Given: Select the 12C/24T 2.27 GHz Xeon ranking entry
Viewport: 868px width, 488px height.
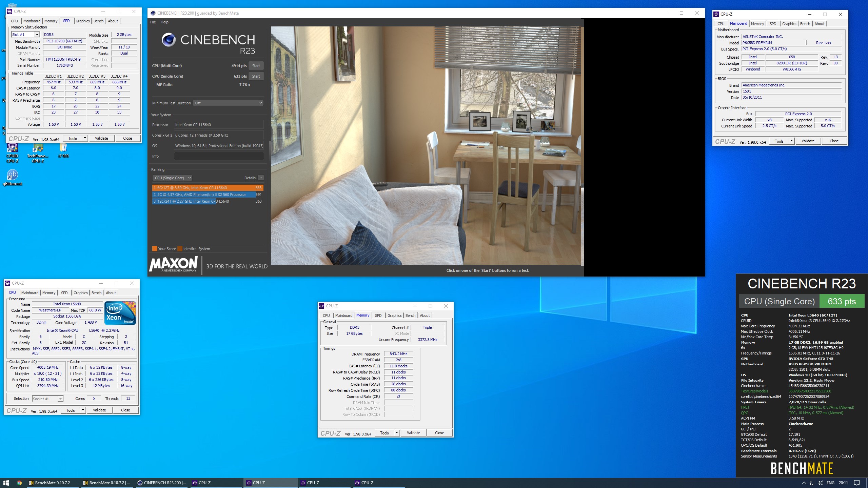Looking at the screenshot, I should (208, 201).
